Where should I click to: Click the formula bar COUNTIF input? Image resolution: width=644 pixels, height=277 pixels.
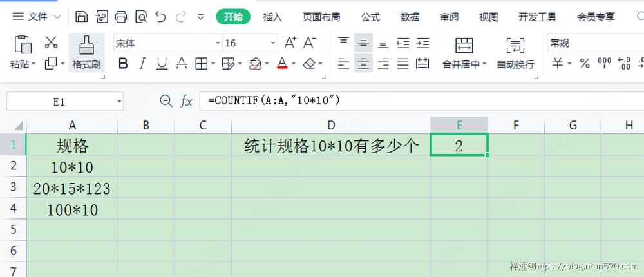coord(422,100)
